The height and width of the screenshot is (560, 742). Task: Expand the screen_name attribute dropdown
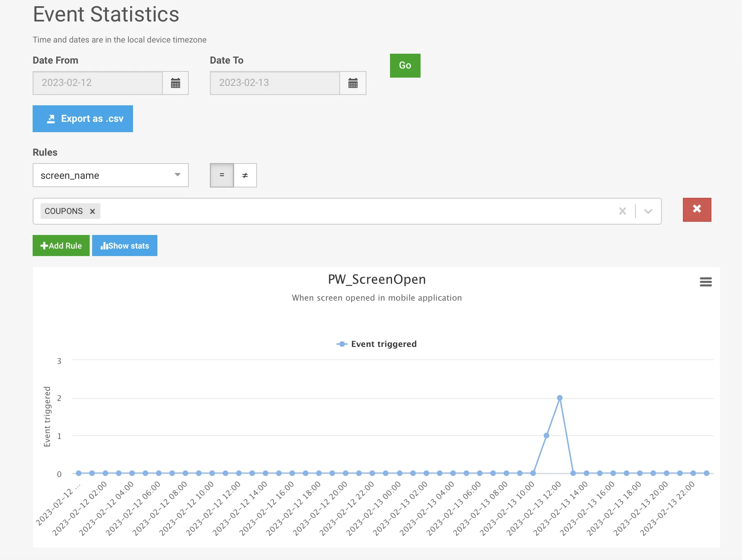(111, 176)
